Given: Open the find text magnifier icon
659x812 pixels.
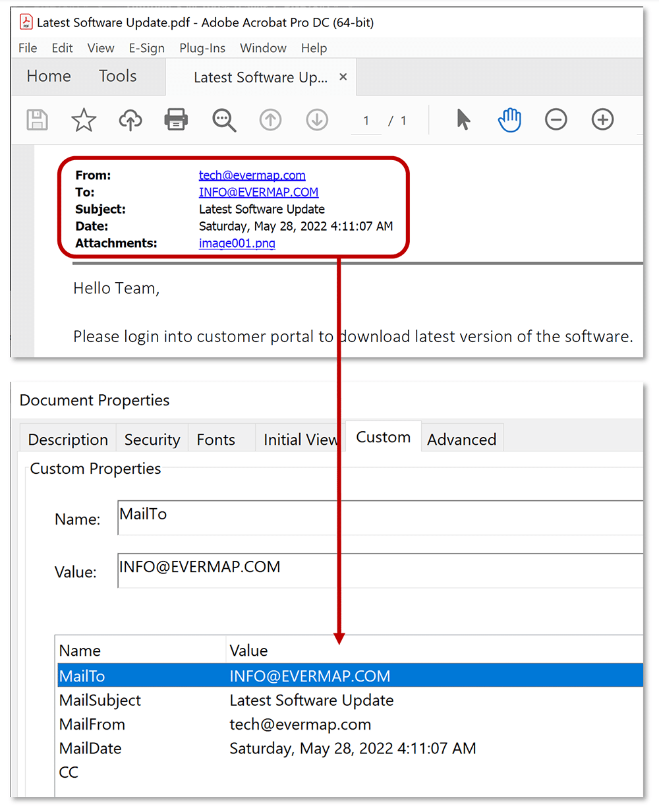Looking at the screenshot, I should [224, 120].
